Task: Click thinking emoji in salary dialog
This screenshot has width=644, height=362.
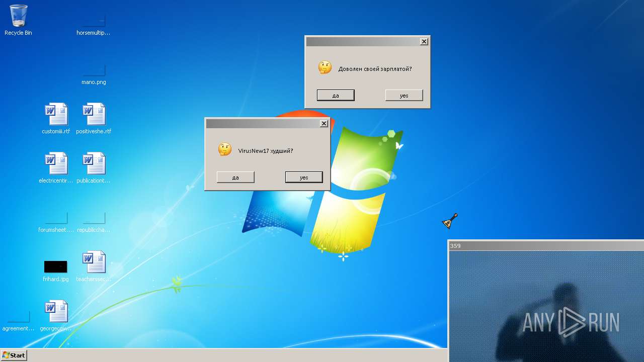Action: point(325,67)
